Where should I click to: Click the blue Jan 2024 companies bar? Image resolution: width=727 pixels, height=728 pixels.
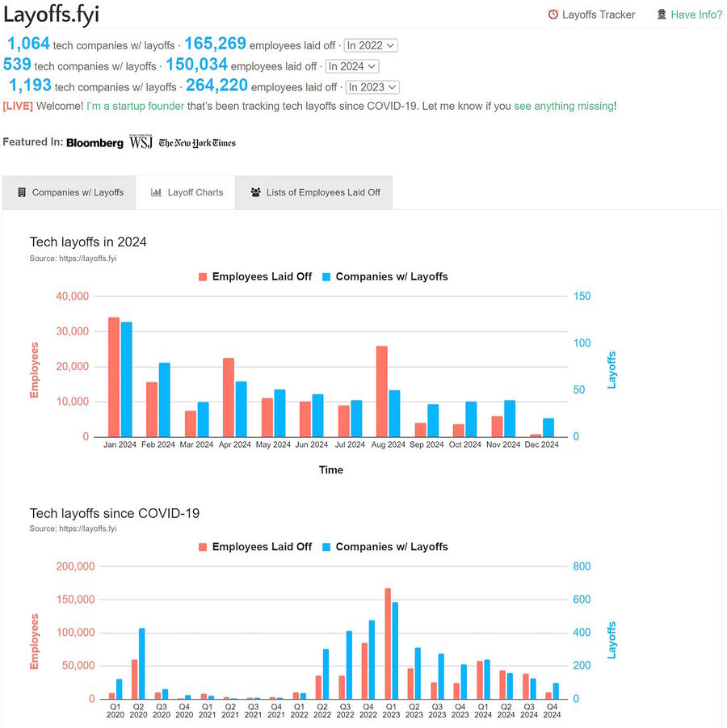tap(126, 379)
